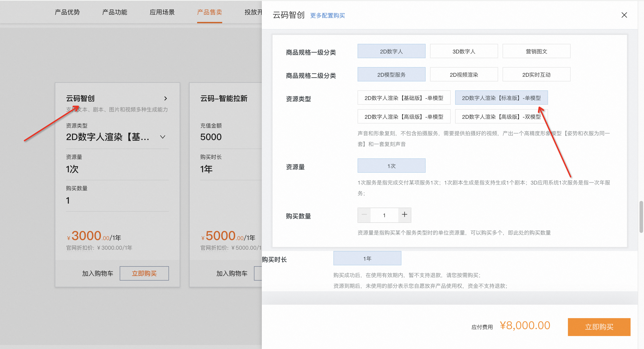Choose 2D模型服务 second-level category
Viewport: 644px width, 349px height.
(x=391, y=74)
